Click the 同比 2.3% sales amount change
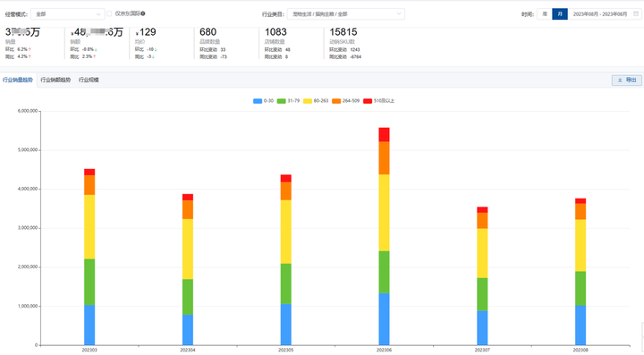The width and height of the screenshot is (644, 355). 83,56
